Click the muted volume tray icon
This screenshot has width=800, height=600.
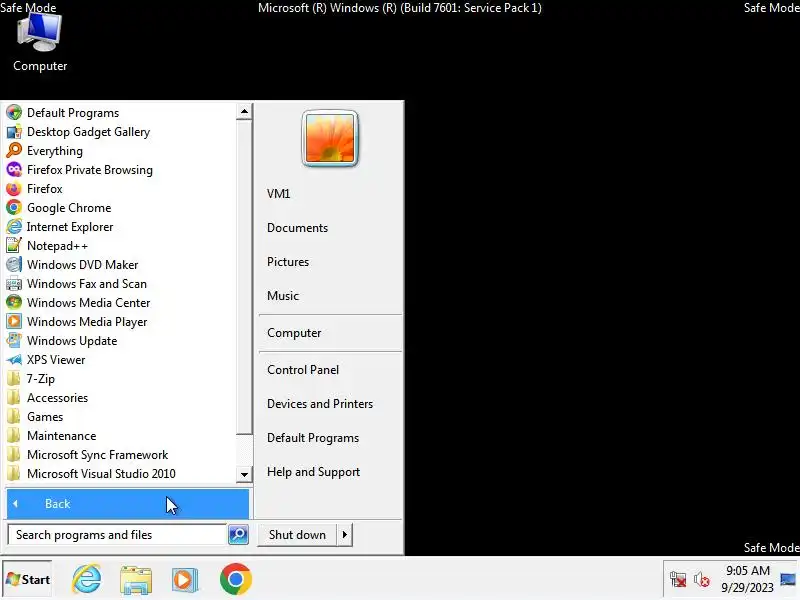702,580
